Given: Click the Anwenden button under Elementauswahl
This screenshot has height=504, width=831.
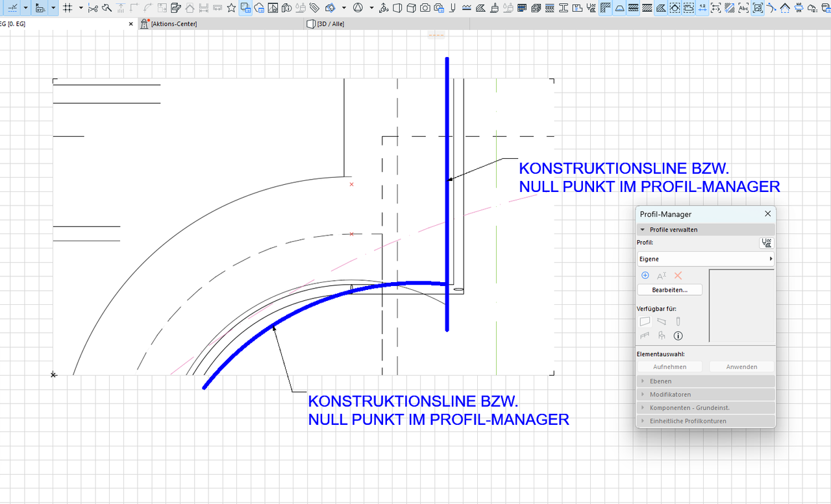Looking at the screenshot, I should tap(741, 366).
